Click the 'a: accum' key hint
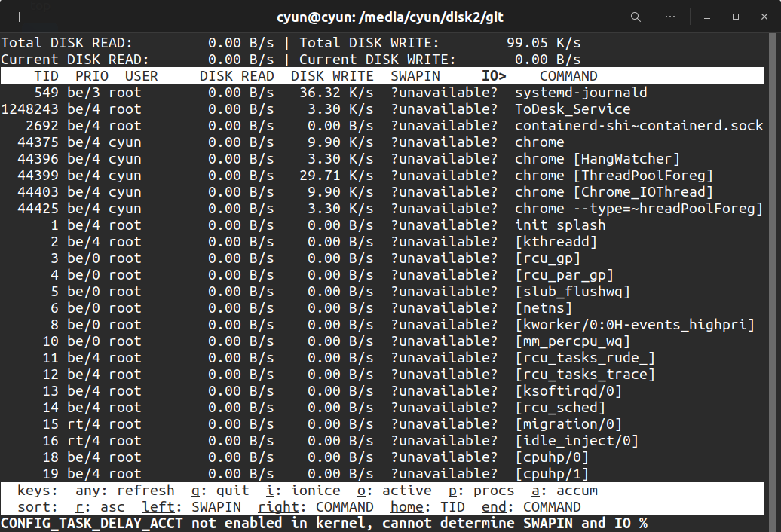Screen dimensions: 781x532 (x=565, y=491)
